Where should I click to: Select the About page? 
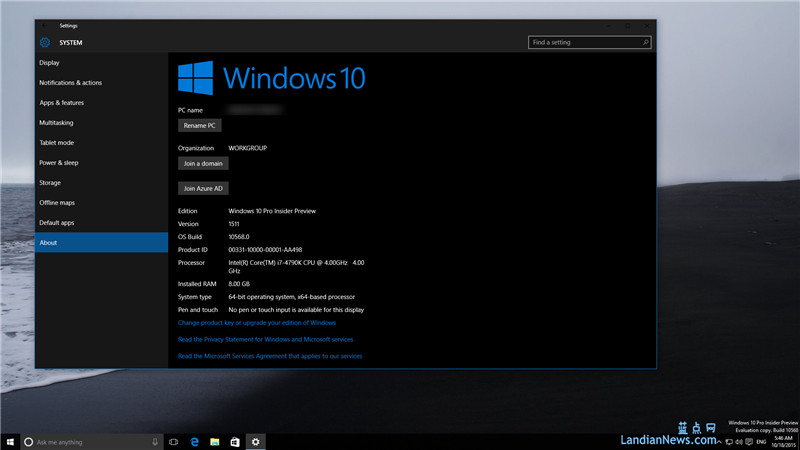(102, 242)
